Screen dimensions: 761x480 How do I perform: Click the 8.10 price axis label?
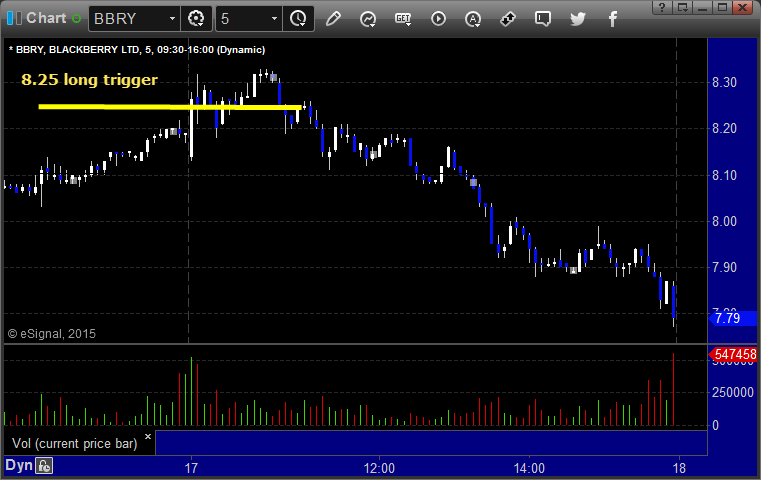click(x=724, y=175)
